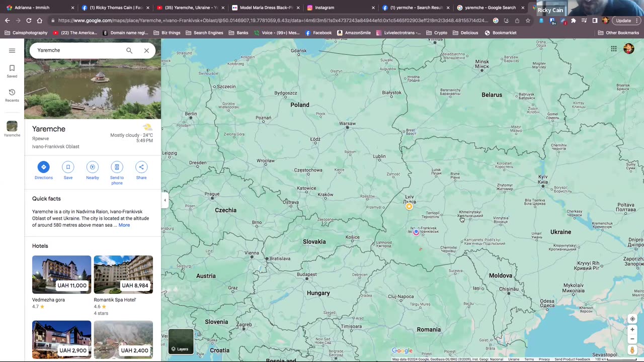Search Nearby places around Yaremche

93,170
